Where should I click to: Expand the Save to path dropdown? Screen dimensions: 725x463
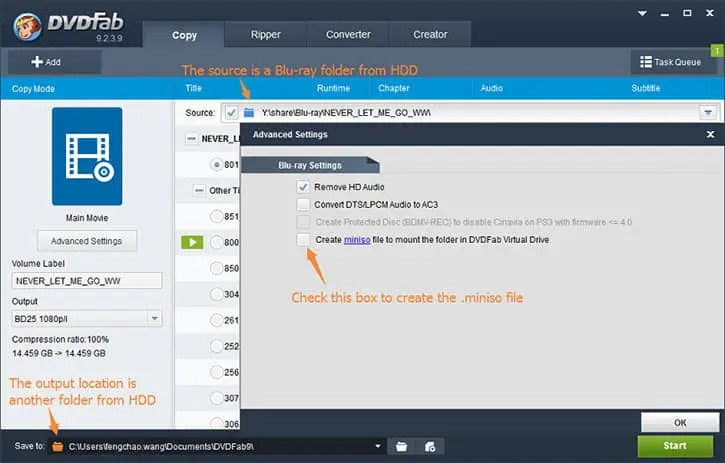point(378,446)
